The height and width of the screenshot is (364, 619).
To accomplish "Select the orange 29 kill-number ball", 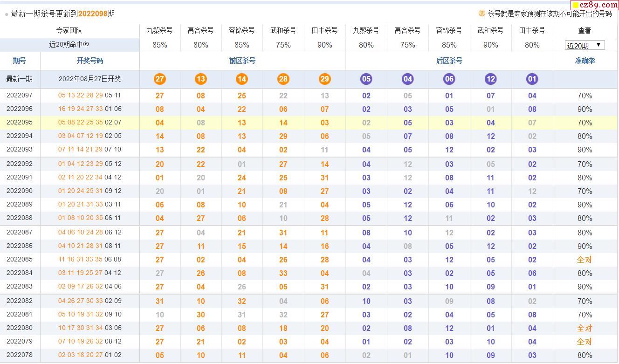I will pyautogui.click(x=324, y=79).
